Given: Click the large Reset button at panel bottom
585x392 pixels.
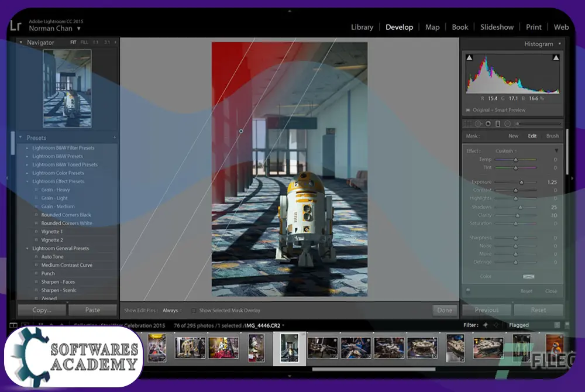Looking at the screenshot, I should tap(538, 310).
